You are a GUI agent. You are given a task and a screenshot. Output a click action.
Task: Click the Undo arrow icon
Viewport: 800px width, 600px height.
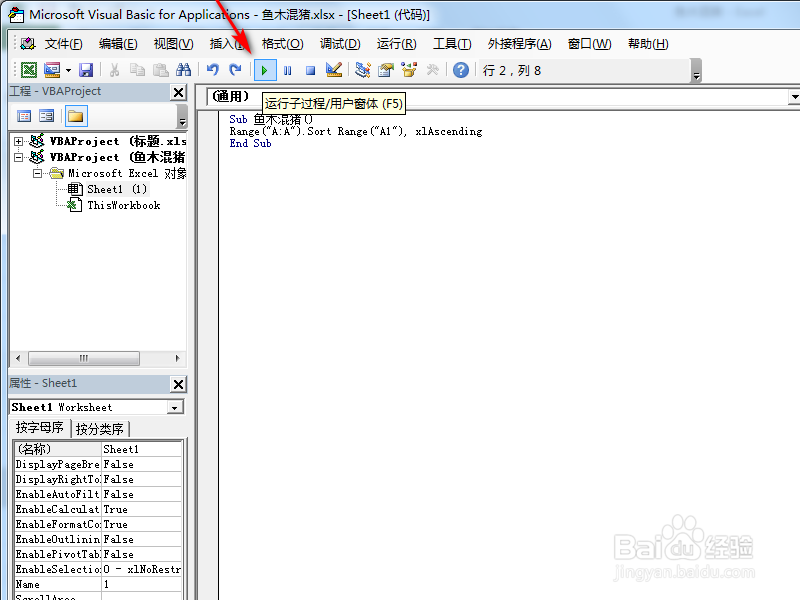point(212,70)
